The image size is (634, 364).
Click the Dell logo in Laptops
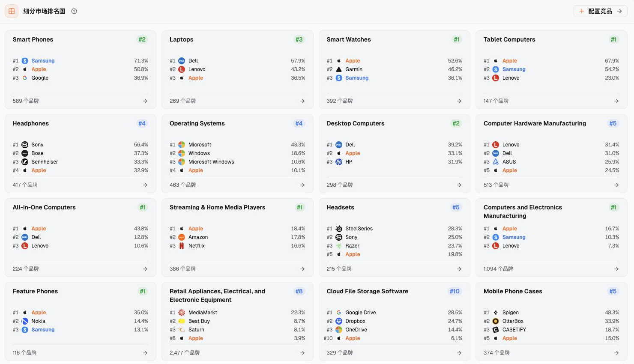pos(182,61)
